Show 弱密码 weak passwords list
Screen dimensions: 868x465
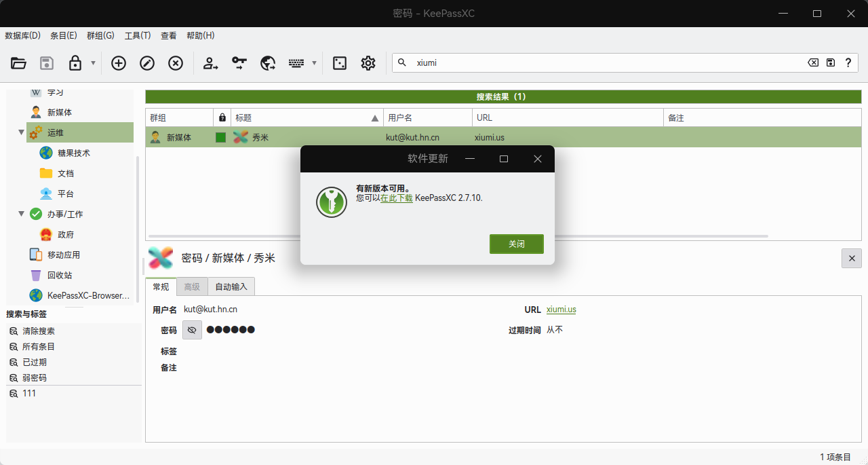pyautogui.click(x=34, y=378)
